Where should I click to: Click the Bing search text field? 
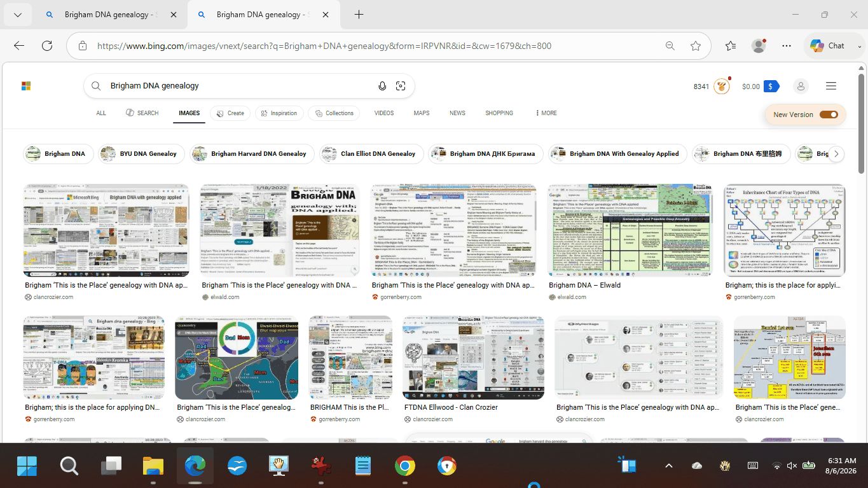click(x=238, y=86)
